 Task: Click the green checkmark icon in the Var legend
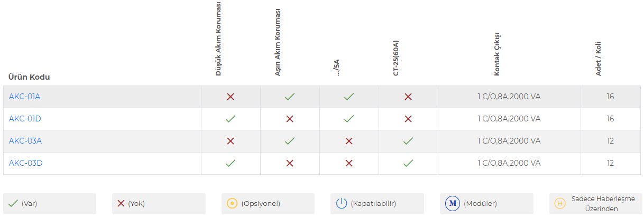pos(13,203)
